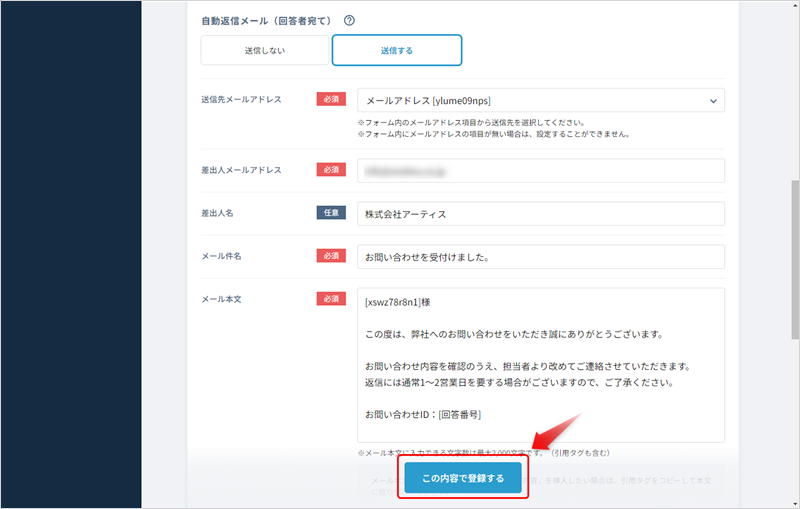
Task: Click the 必須 badge next to メール件名
Action: click(331, 256)
